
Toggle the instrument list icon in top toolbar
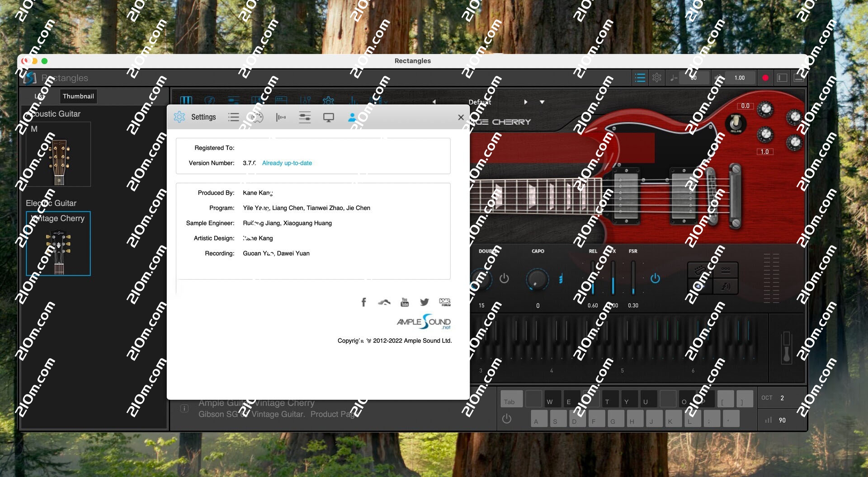640,78
